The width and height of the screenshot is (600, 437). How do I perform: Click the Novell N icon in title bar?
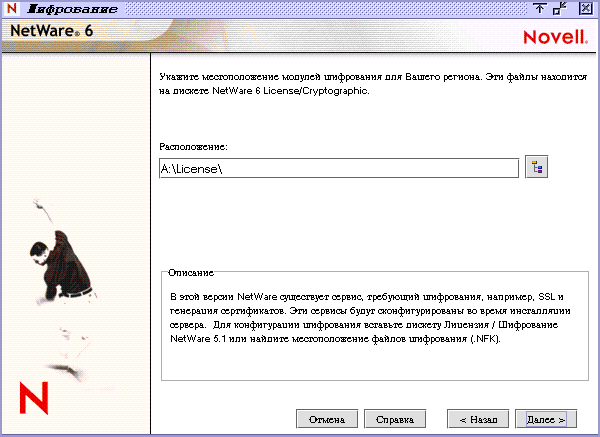12,8
